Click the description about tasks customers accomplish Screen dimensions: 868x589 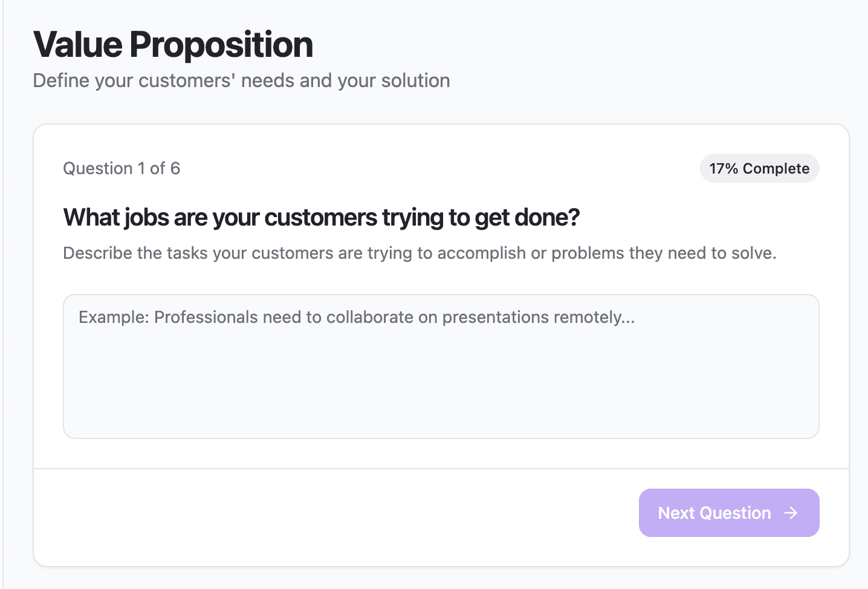pos(419,253)
